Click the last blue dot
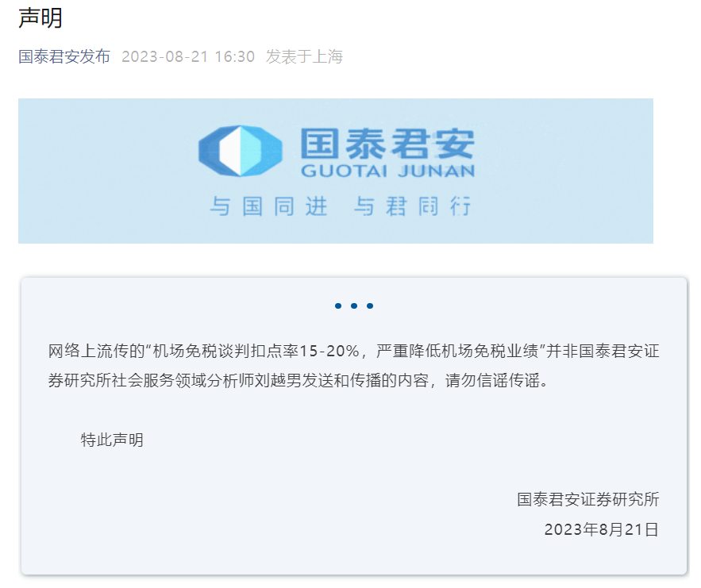Viewport: 701px width, 588px height. [370, 306]
